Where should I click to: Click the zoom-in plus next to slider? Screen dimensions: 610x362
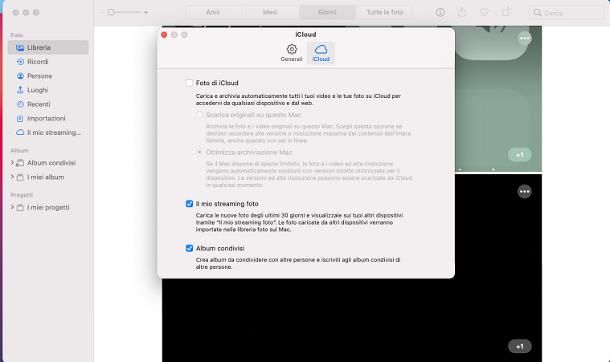pyautogui.click(x=146, y=12)
